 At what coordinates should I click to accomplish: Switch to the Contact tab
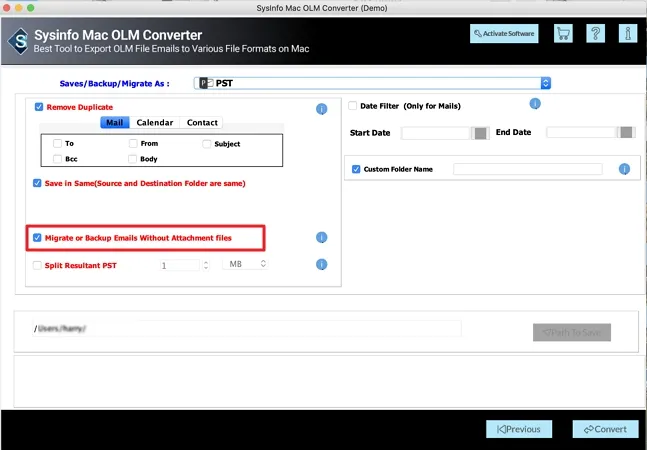202,123
